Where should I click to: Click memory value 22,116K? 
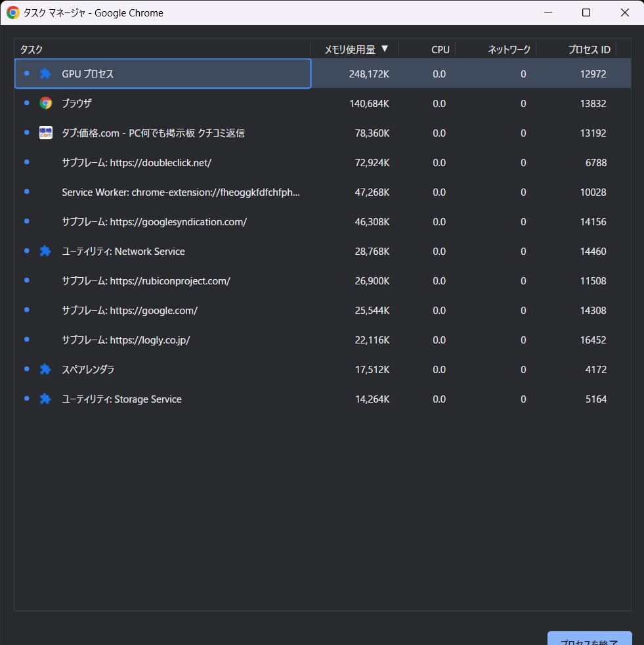coord(372,340)
